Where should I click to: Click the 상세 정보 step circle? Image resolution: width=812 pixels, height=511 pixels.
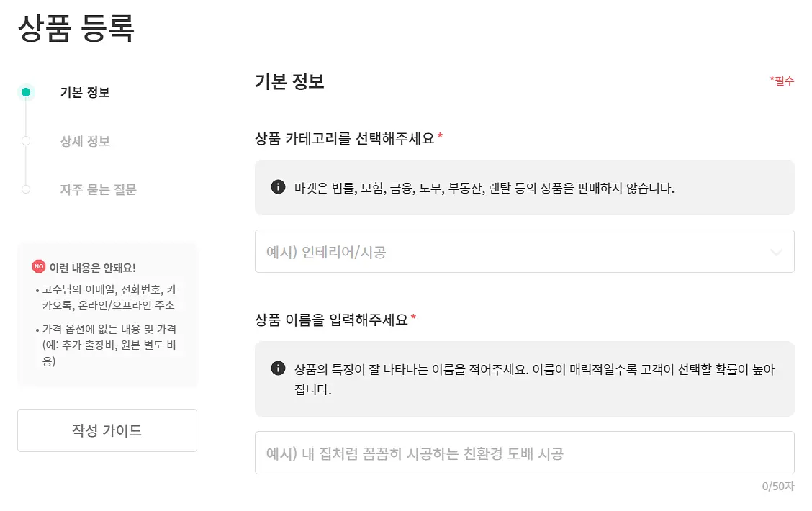[26, 141]
